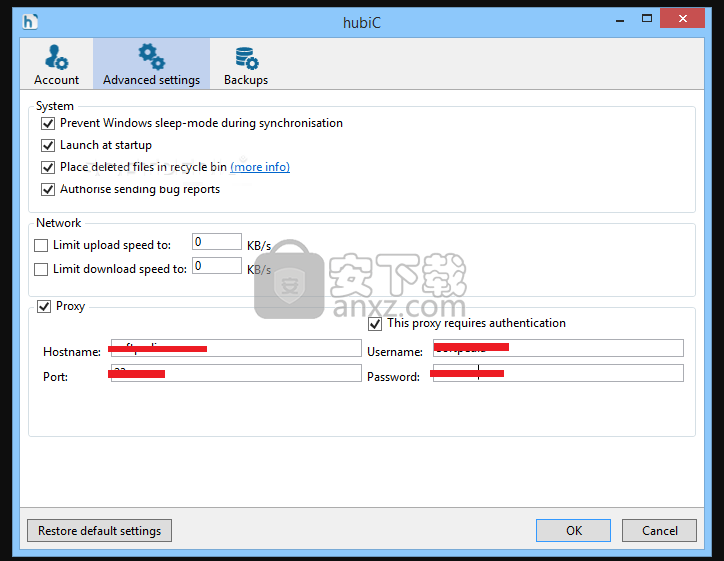Disable Authorise sending bug reports
Image resolution: width=724 pixels, height=561 pixels.
[x=48, y=189]
